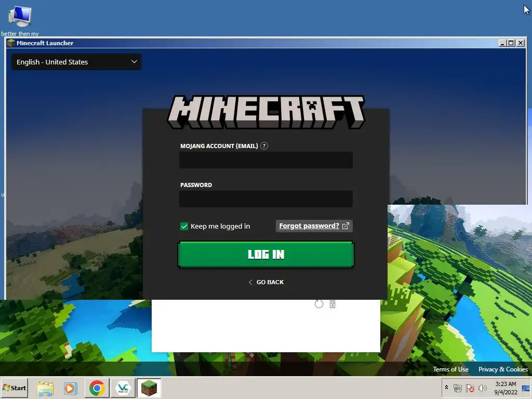Uncheck Keep me logged in checkbox

click(x=184, y=227)
